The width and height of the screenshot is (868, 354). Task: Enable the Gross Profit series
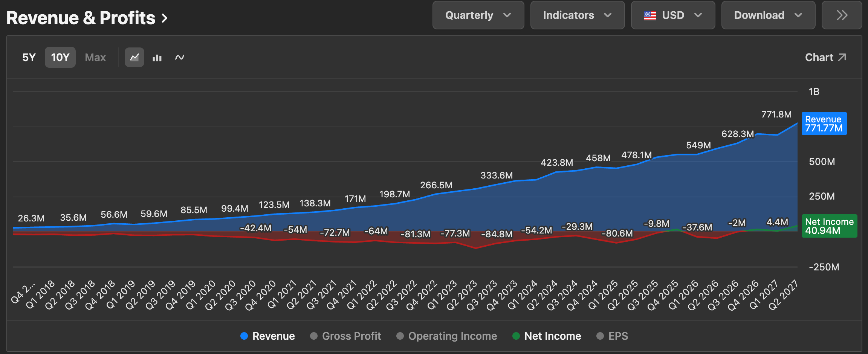(345, 336)
